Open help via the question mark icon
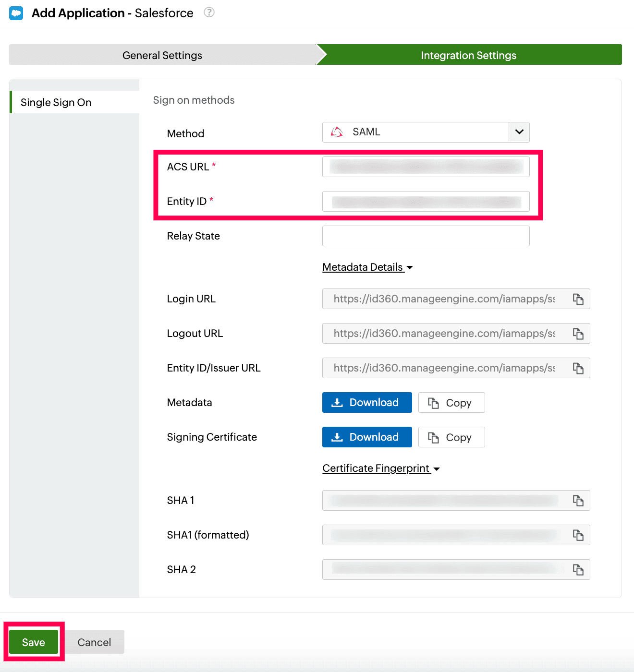Image resolution: width=634 pixels, height=672 pixels. [209, 13]
